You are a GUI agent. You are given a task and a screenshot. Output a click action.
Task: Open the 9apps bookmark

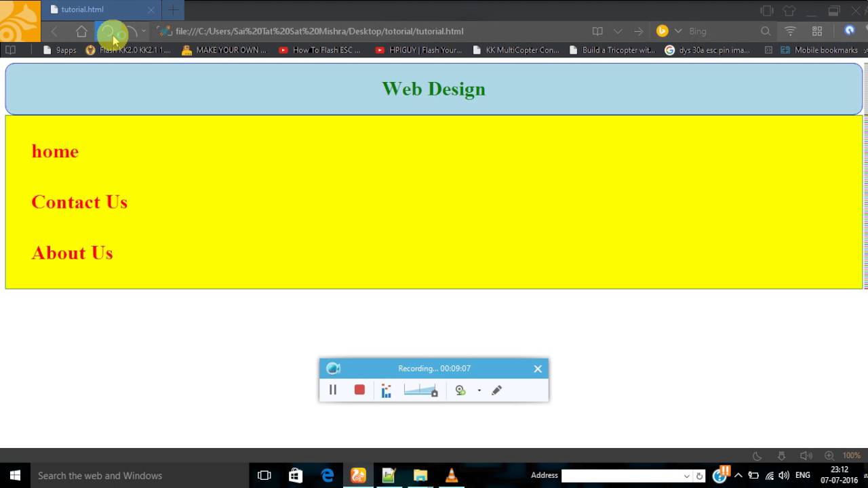(x=60, y=50)
